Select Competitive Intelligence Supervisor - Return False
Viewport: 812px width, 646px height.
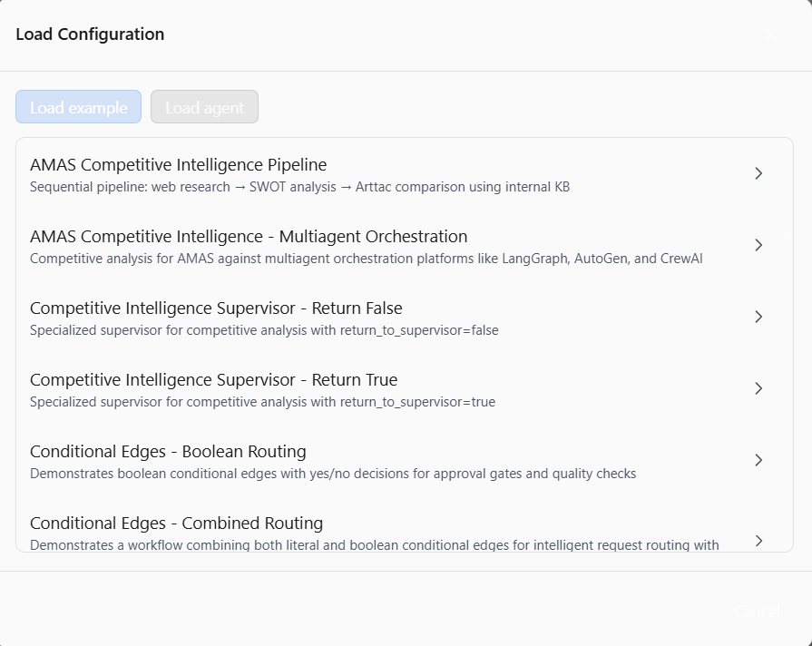pyautogui.click(x=216, y=308)
